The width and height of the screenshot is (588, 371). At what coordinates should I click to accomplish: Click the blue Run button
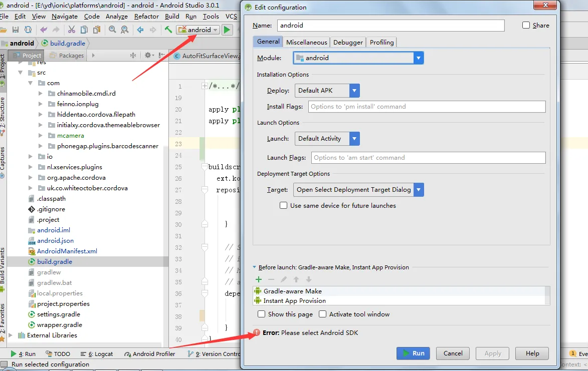413,353
